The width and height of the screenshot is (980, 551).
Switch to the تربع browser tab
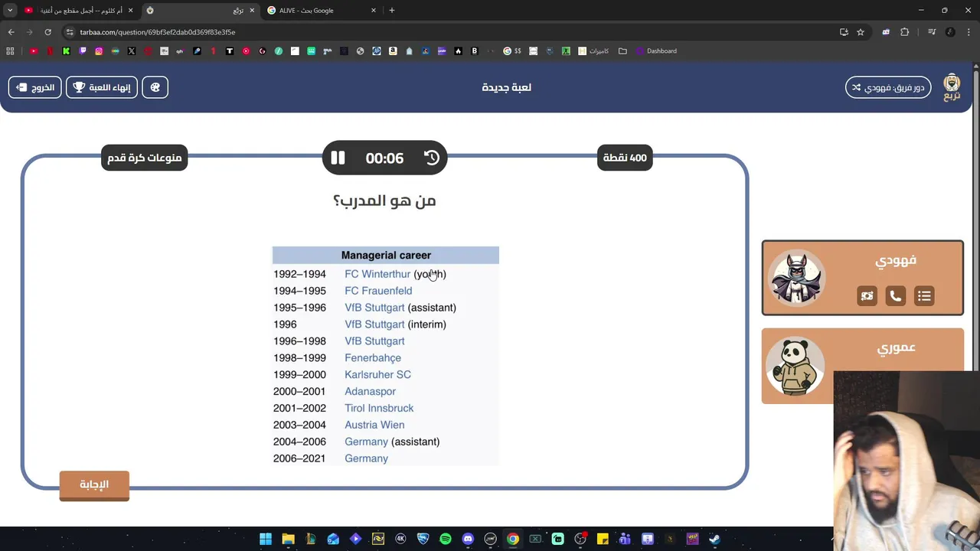click(201, 11)
